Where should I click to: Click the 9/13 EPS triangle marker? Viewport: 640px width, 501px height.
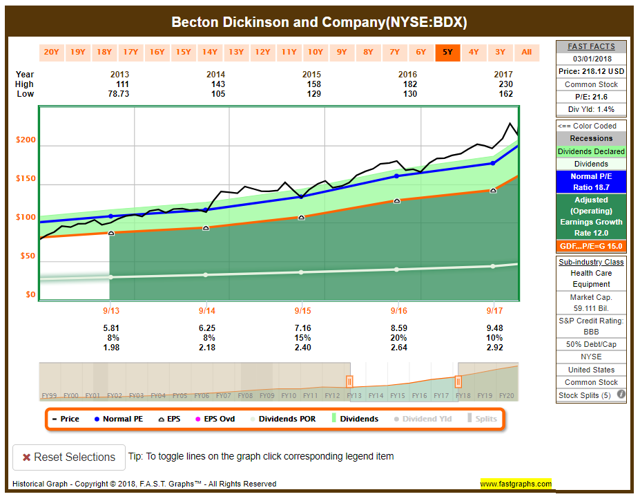click(111, 233)
